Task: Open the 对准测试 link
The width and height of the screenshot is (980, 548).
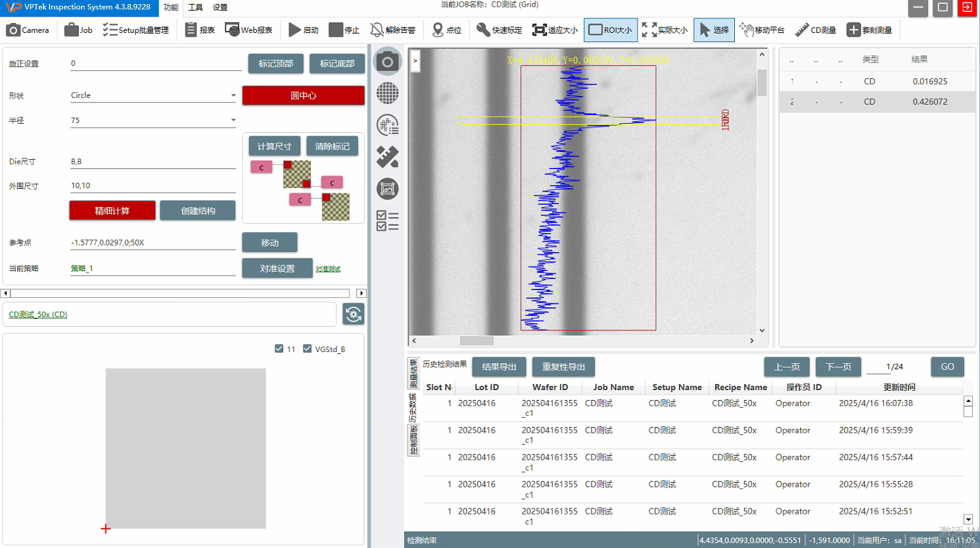Action: point(328,269)
